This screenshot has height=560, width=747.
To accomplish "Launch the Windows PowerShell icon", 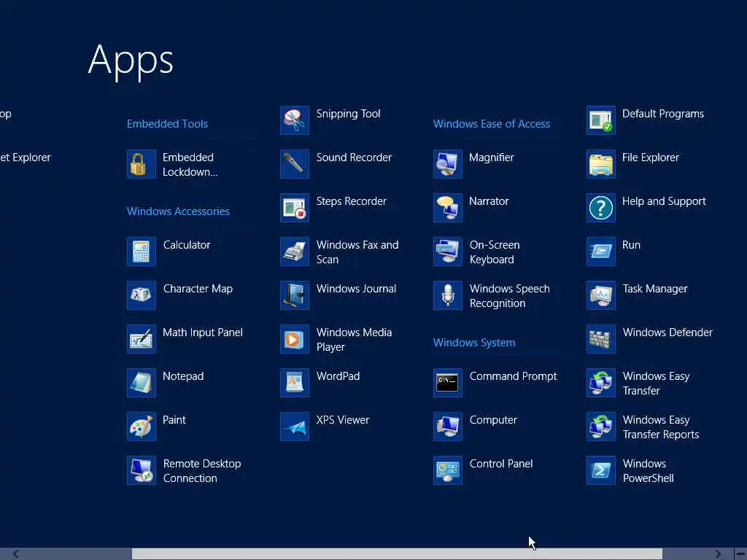I will coord(601,470).
